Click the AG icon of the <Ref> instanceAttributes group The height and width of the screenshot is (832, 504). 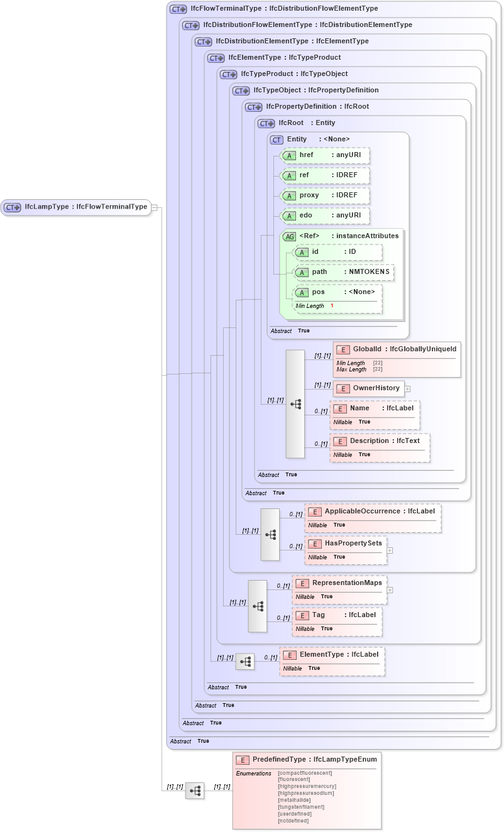[x=290, y=236]
